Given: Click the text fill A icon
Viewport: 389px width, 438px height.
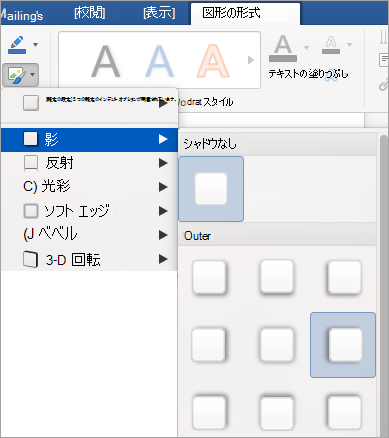Looking at the screenshot, I should pyautogui.click(x=283, y=48).
